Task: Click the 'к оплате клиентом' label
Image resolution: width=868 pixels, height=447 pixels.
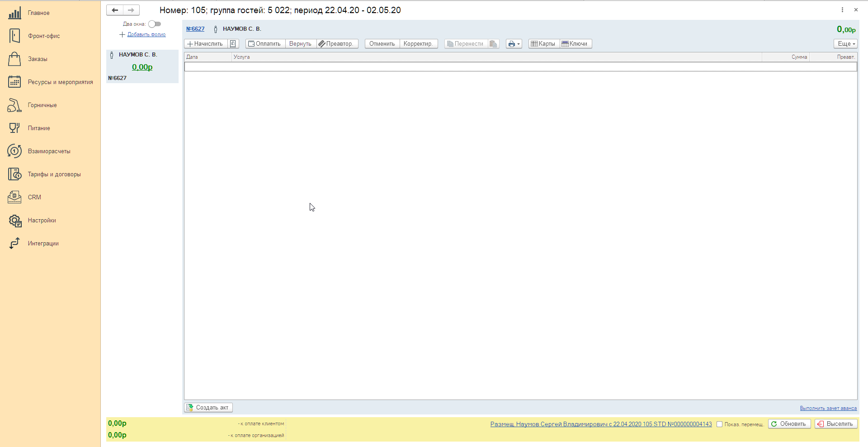Action: (x=262, y=424)
